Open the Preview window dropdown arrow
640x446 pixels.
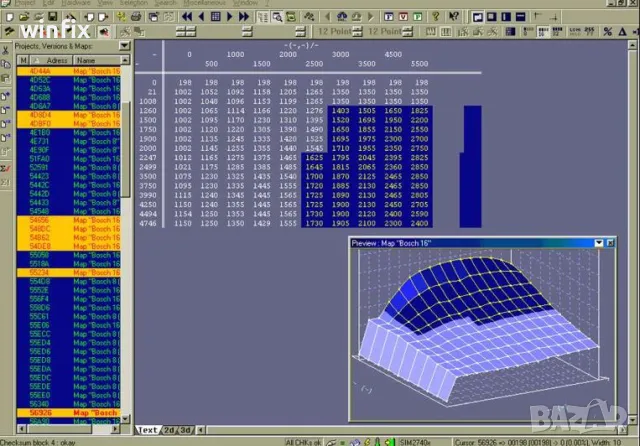point(599,243)
